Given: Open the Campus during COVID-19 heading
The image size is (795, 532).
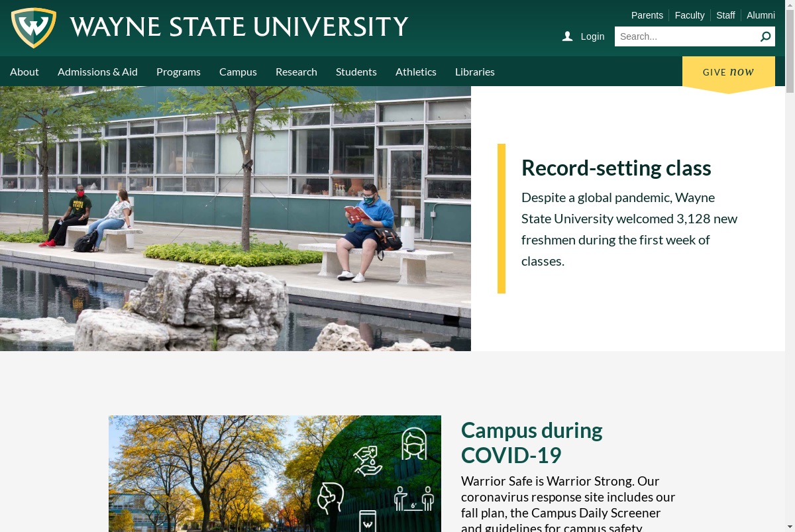Looking at the screenshot, I should tap(532, 443).
